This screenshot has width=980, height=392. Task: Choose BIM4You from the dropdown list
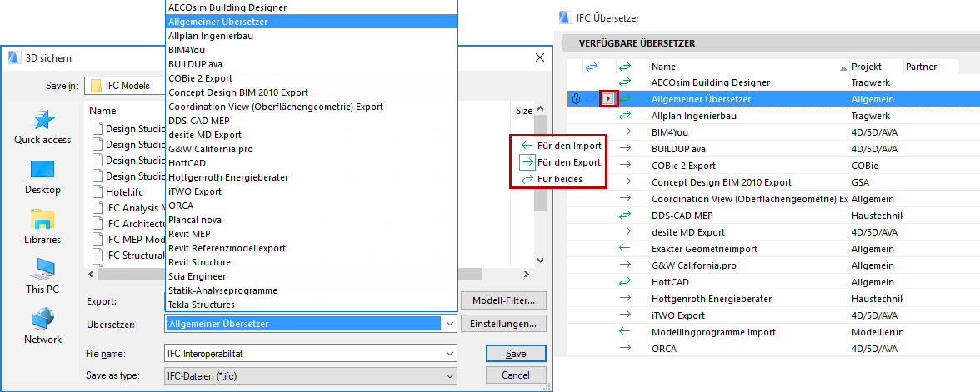tap(312, 50)
